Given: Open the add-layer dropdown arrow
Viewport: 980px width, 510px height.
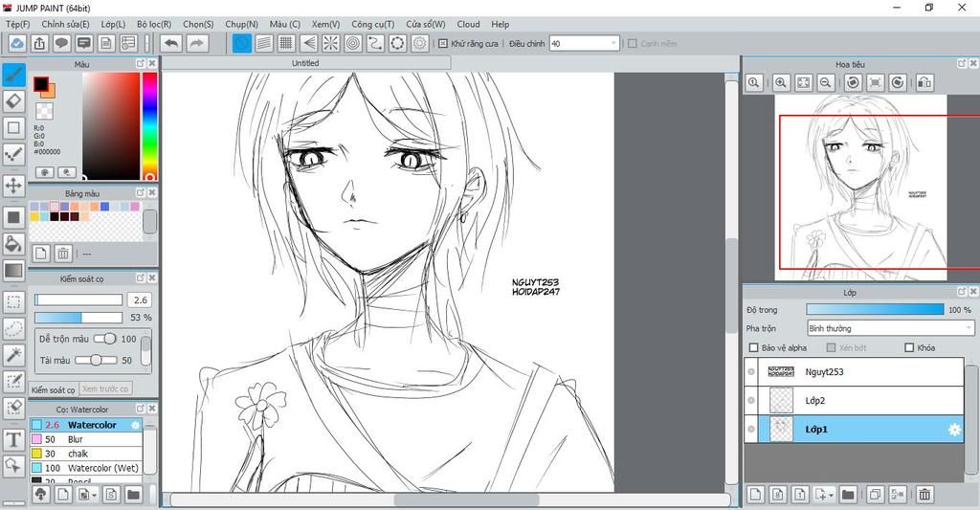Looking at the screenshot, I should click(832, 495).
